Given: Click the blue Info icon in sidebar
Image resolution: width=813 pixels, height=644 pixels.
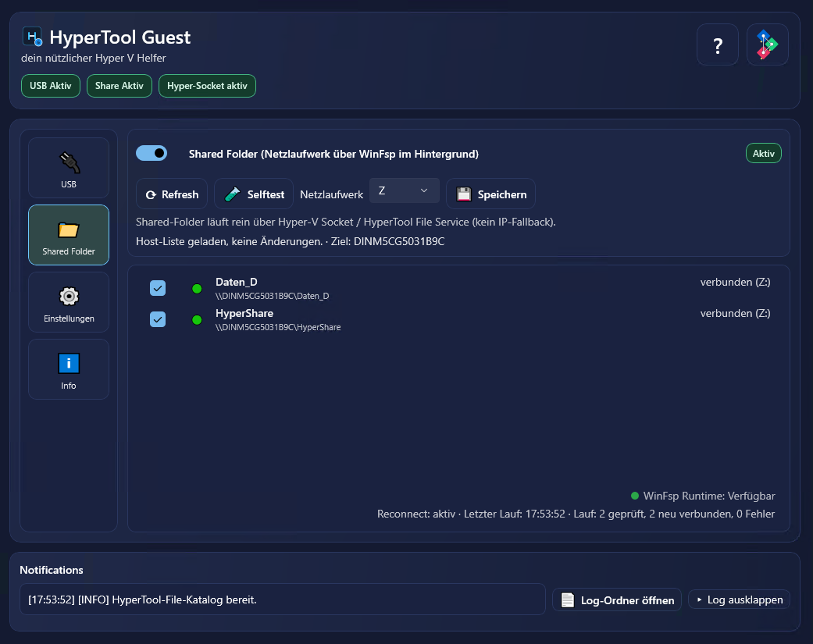Looking at the screenshot, I should click(69, 363).
